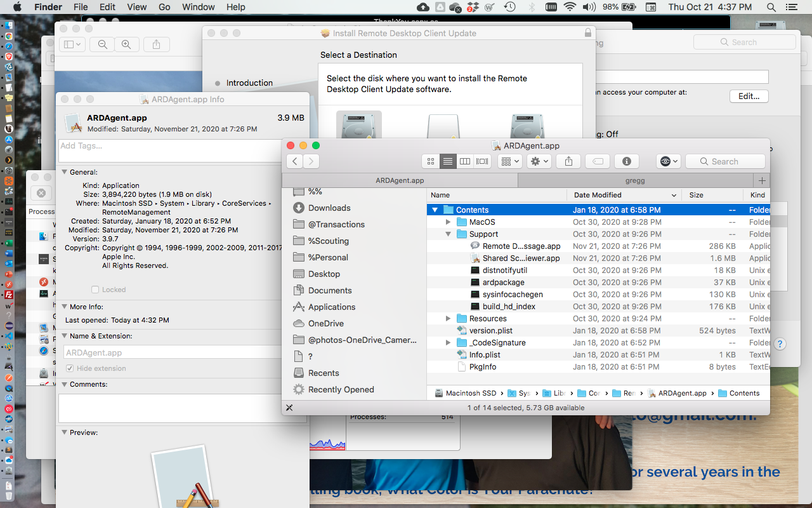Expand the Resources folder
This screenshot has width=812, height=508.
tap(448, 318)
